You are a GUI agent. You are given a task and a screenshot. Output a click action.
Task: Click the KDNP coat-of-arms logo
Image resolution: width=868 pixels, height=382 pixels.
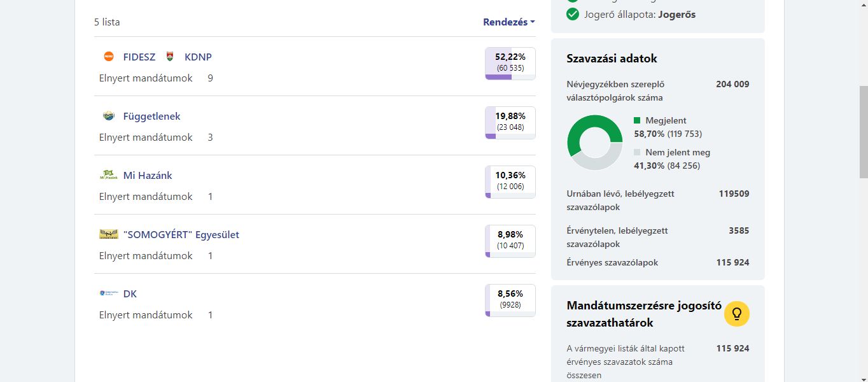pyautogui.click(x=169, y=57)
